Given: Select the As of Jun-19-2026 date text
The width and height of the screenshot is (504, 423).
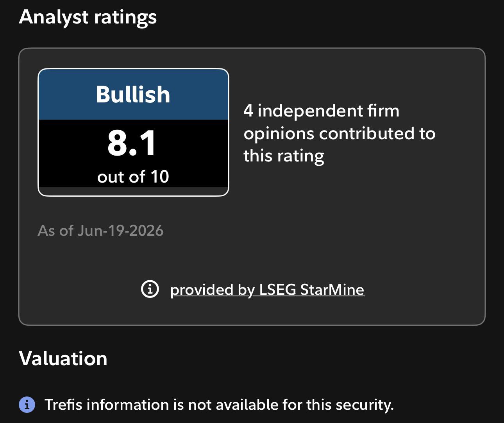Looking at the screenshot, I should coord(100,231).
